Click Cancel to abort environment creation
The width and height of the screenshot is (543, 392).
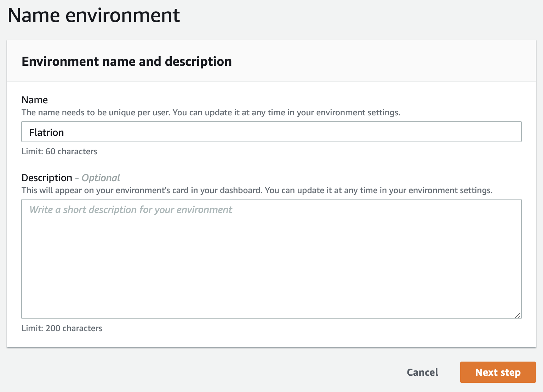(x=422, y=372)
